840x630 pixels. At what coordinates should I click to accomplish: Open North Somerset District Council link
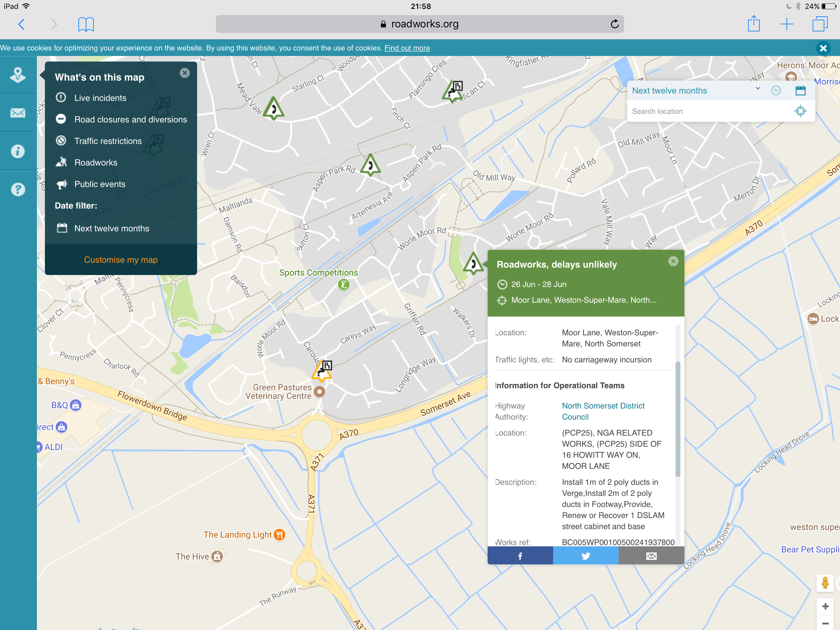coord(603,411)
